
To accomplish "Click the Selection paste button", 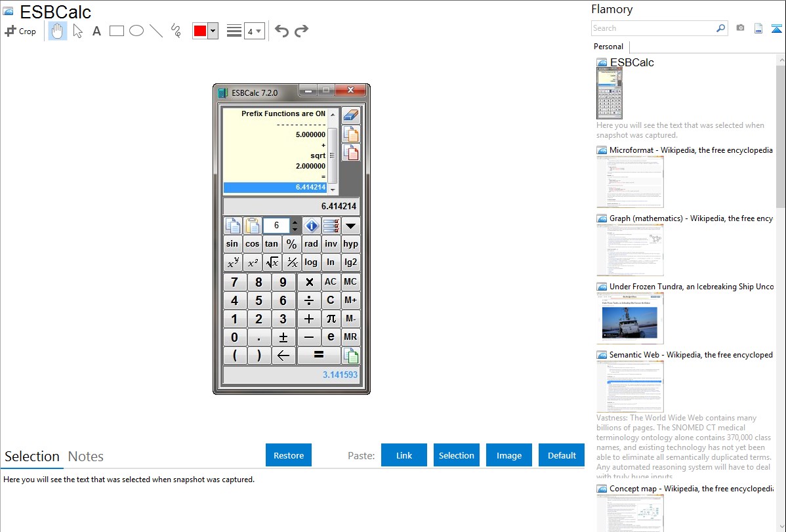I will pos(456,455).
